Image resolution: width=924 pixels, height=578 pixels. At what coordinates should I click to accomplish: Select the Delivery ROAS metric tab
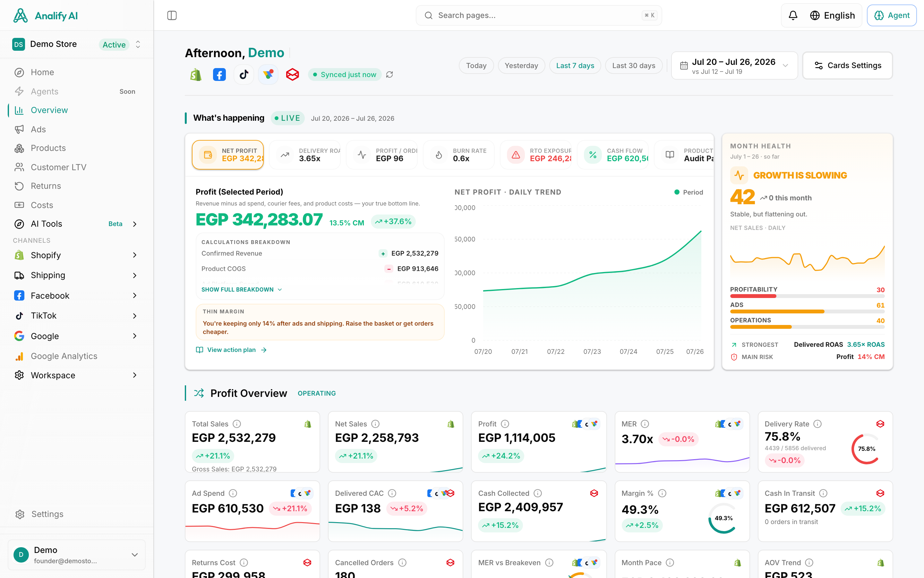(x=305, y=155)
